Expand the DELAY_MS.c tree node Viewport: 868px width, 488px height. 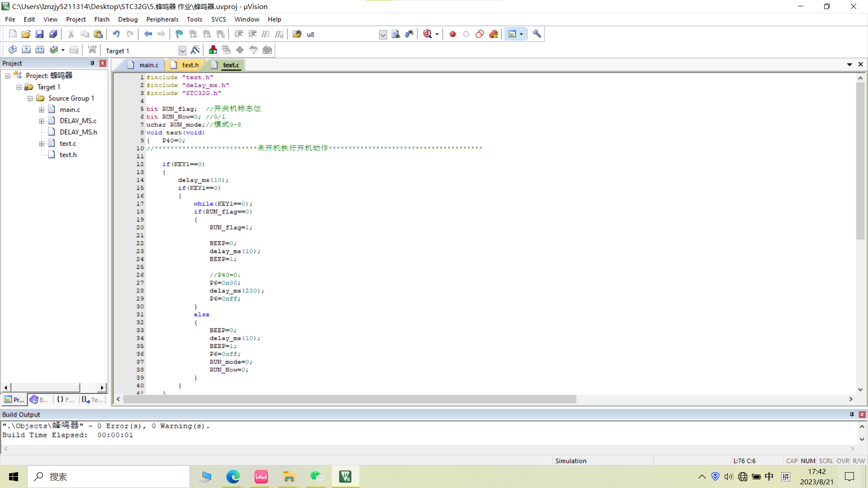pyautogui.click(x=42, y=121)
